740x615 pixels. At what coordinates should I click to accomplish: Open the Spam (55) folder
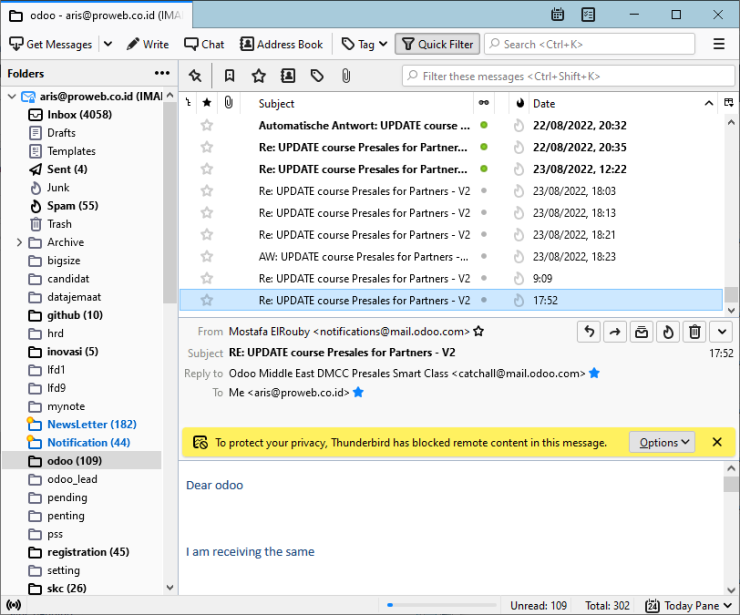(x=72, y=206)
